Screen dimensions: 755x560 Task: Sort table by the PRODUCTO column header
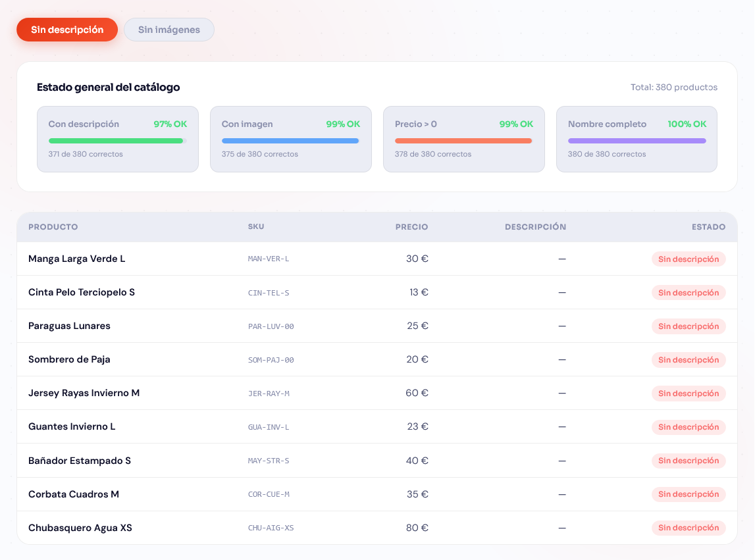click(x=53, y=227)
